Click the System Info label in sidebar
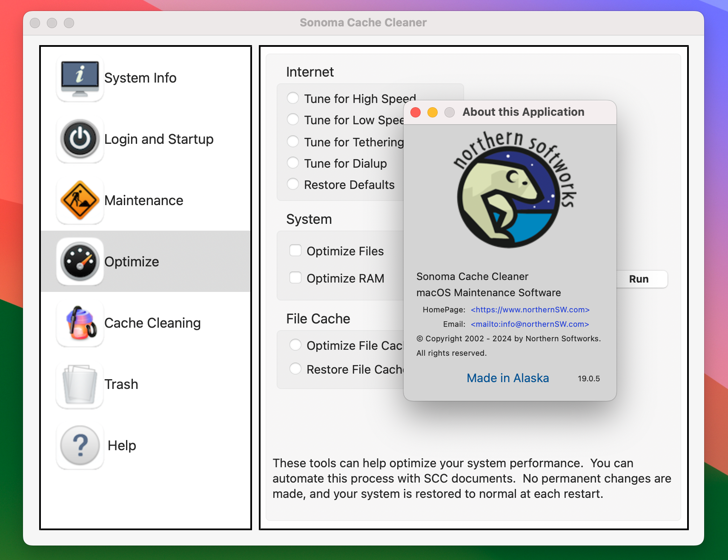 tap(140, 78)
